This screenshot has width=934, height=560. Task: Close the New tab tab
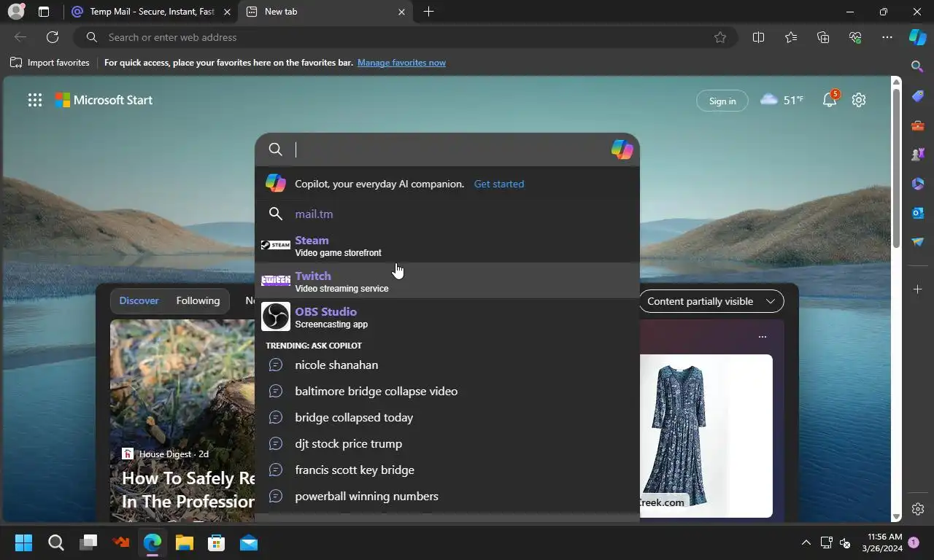401,12
